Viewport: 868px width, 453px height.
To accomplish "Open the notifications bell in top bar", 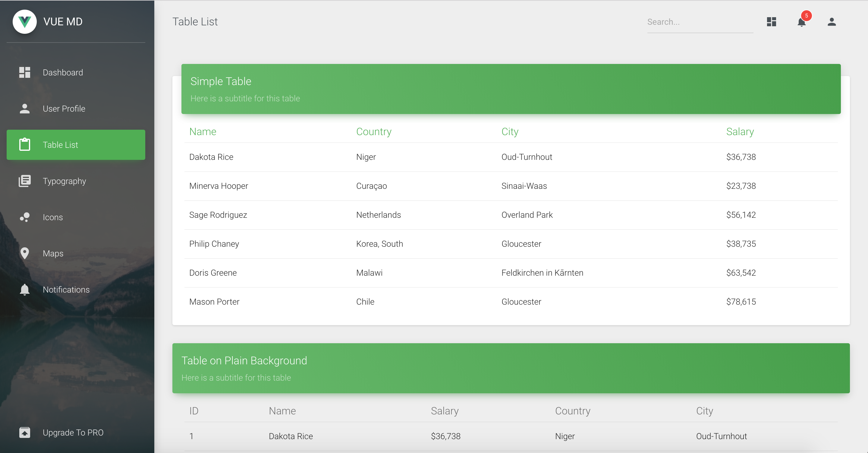I will coord(801,23).
